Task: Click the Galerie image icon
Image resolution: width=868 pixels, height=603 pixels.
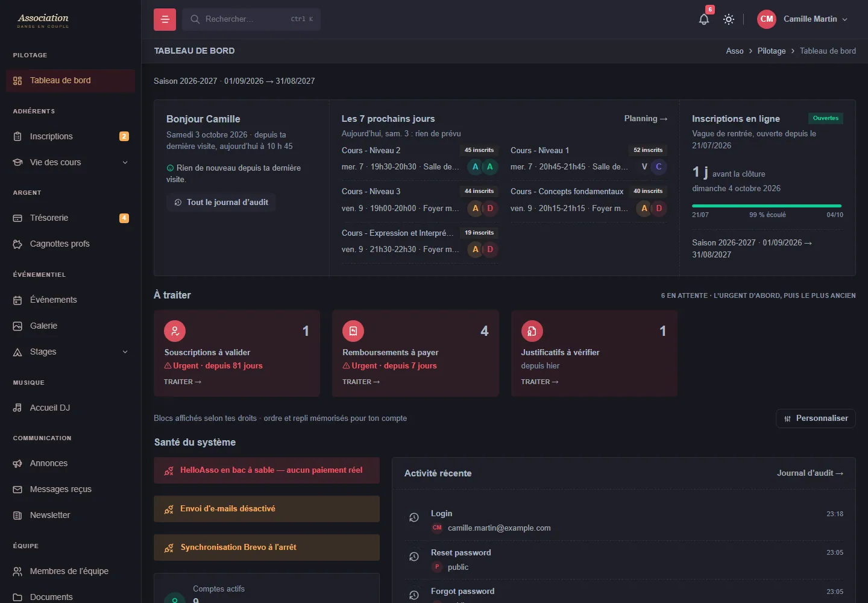Action: 17,326
